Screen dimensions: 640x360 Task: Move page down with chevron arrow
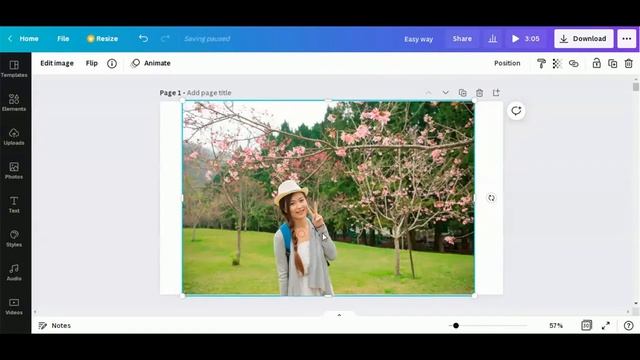445,93
